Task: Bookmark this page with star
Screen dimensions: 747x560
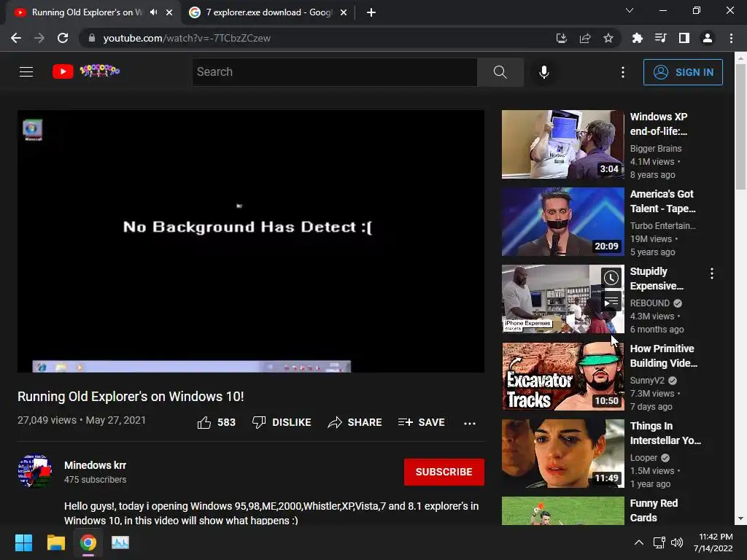Action: [608, 38]
